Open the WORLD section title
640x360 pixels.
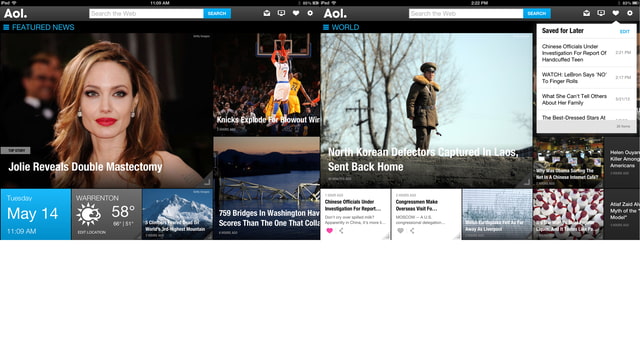point(345,27)
